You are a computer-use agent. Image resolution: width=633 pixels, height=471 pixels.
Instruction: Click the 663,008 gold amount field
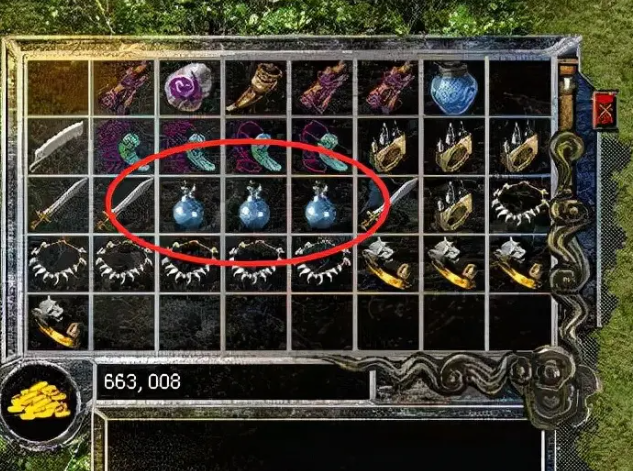click(x=233, y=382)
